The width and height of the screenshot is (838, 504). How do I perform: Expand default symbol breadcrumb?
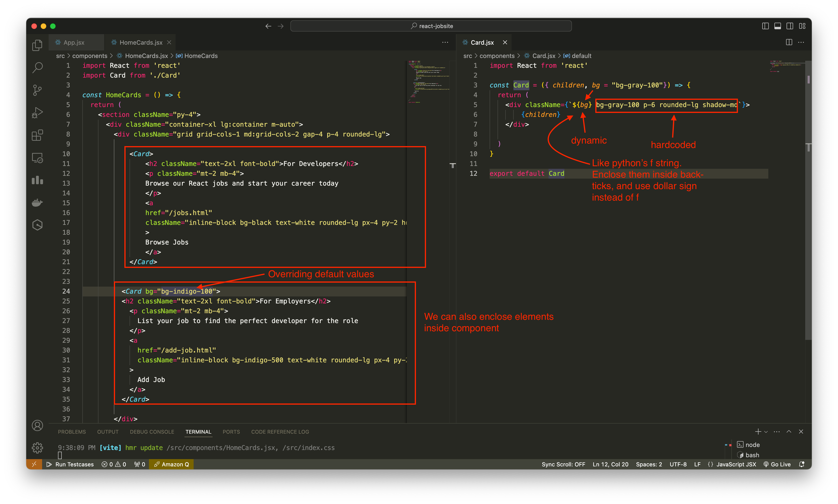pos(578,56)
